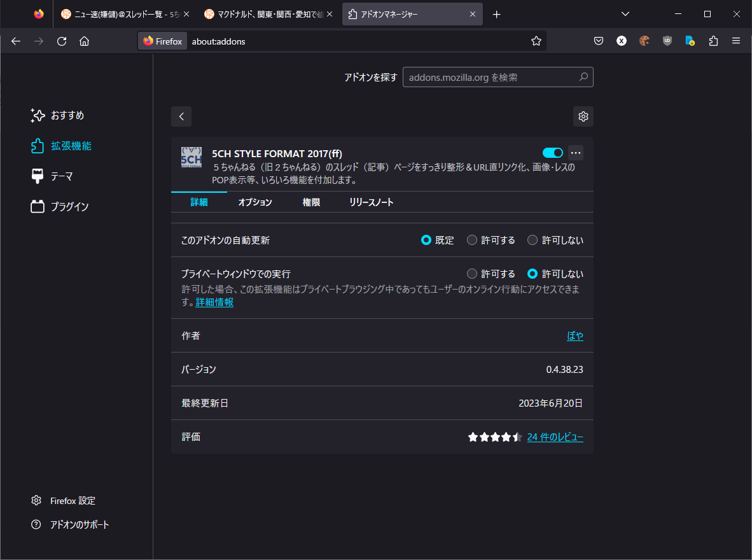Open the 詳細情報 link
The height and width of the screenshot is (560, 752).
coord(214,302)
